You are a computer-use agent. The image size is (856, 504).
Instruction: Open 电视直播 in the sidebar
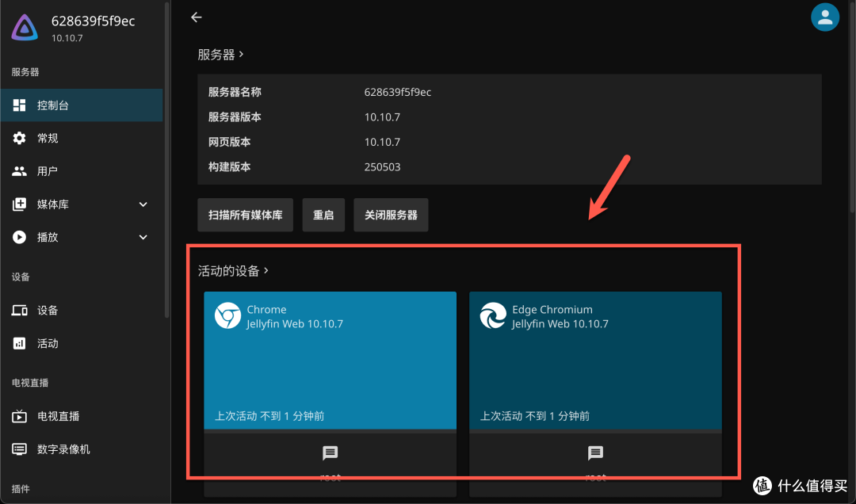(x=82, y=416)
